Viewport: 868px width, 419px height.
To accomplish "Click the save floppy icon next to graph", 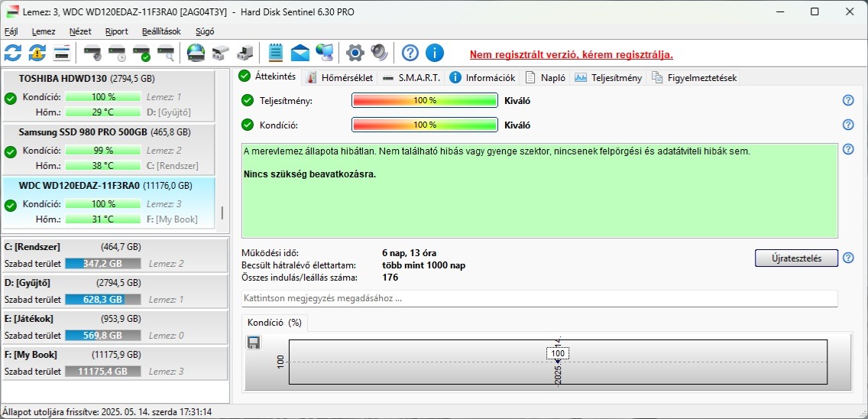I will point(254,343).
